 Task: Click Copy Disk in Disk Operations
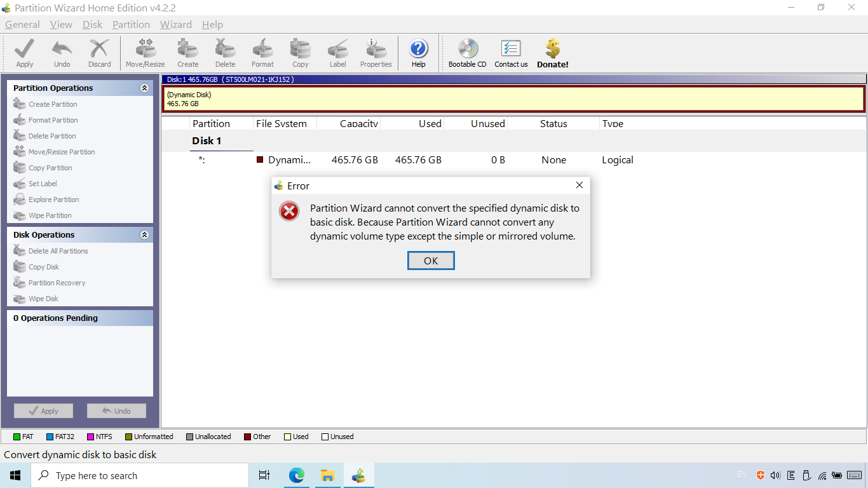tap(44, 267)
